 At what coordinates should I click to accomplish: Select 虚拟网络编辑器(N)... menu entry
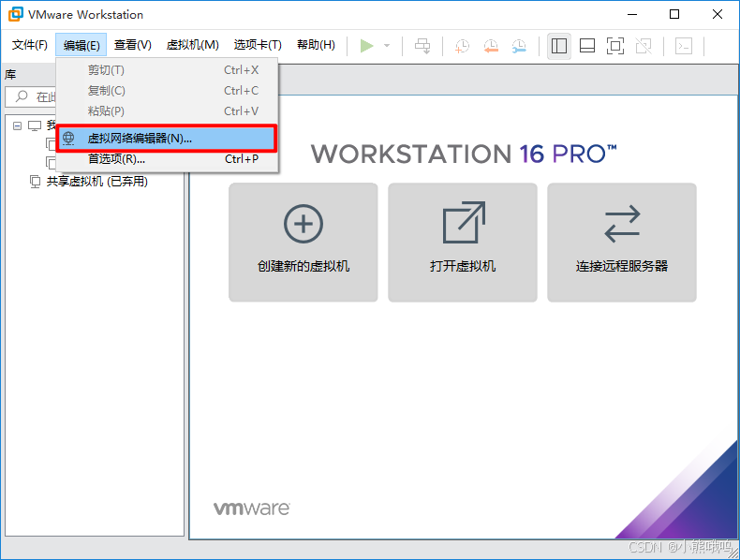click(167, 139)
